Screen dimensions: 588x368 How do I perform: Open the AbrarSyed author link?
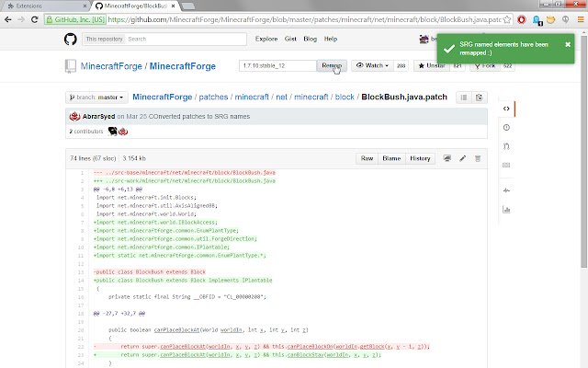click(x=98, y=117)
